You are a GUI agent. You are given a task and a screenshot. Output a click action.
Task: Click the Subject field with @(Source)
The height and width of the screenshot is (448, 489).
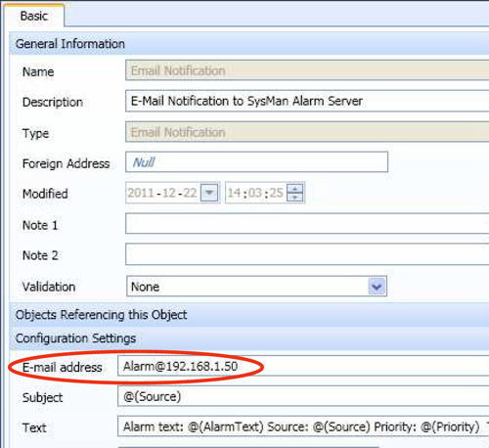pyautogui.click(x=303, y=396)
